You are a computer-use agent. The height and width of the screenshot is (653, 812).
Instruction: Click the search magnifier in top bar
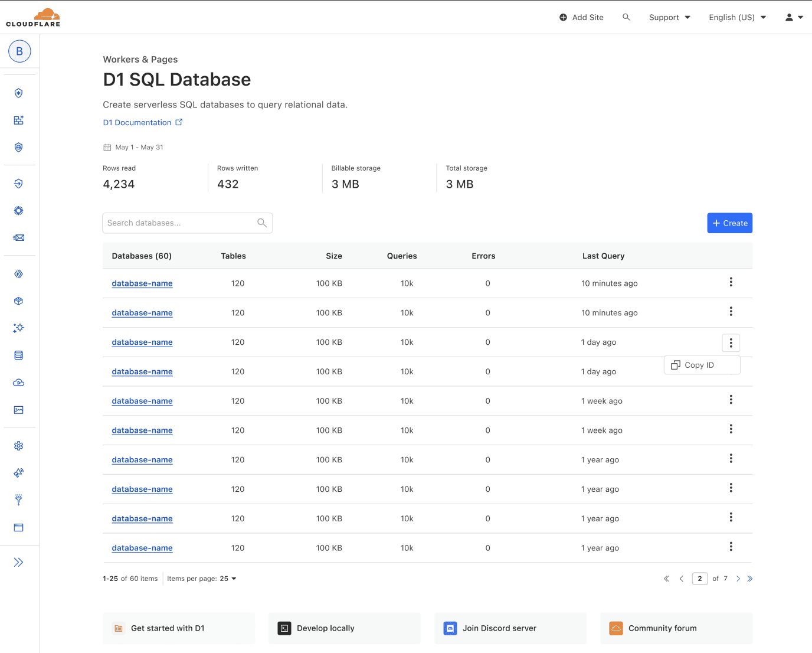[627, 17]
